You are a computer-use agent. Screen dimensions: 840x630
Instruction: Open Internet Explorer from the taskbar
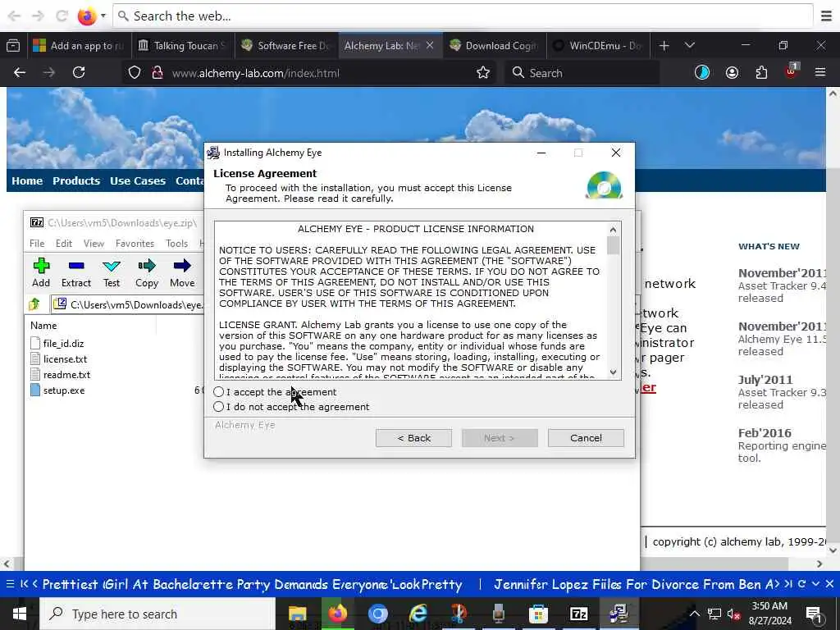click(418, 614)
